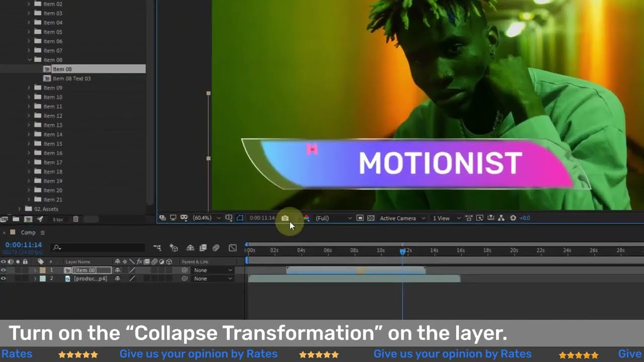Toggle the shy switch on produc...p4 layer

tap(117, 279)
